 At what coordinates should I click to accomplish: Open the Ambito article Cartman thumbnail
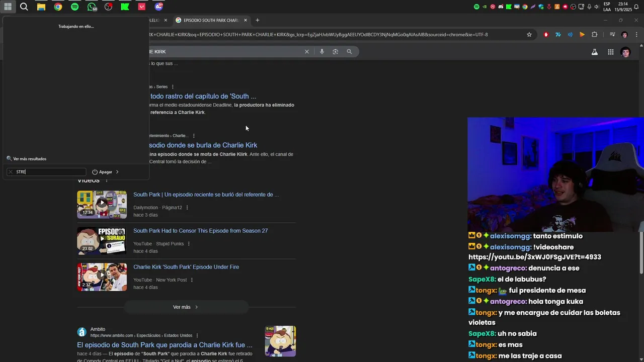coord(280,341)
